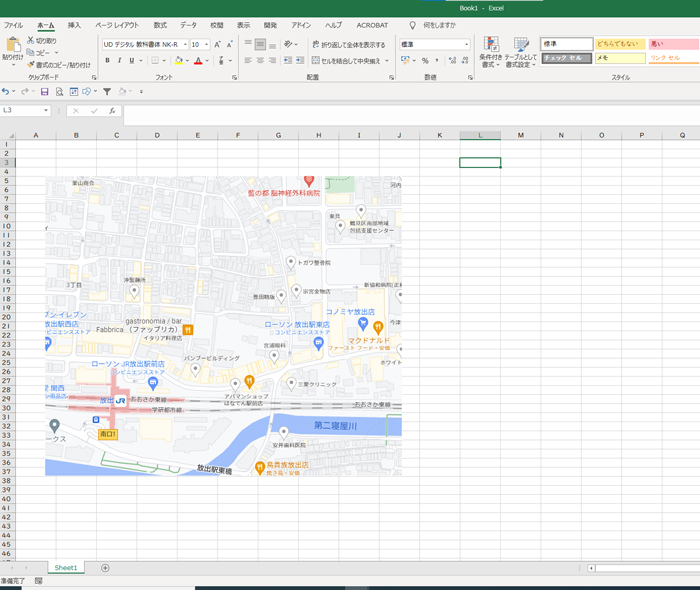Image resolution: width=700 pixels, height=590 pixels.
Task: Open Conditional Formatting (条件付き書式)
Action: point(491,52)
